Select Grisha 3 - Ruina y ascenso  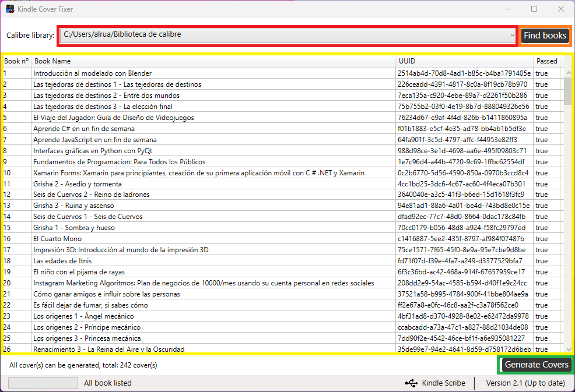(x=282, y=206)
